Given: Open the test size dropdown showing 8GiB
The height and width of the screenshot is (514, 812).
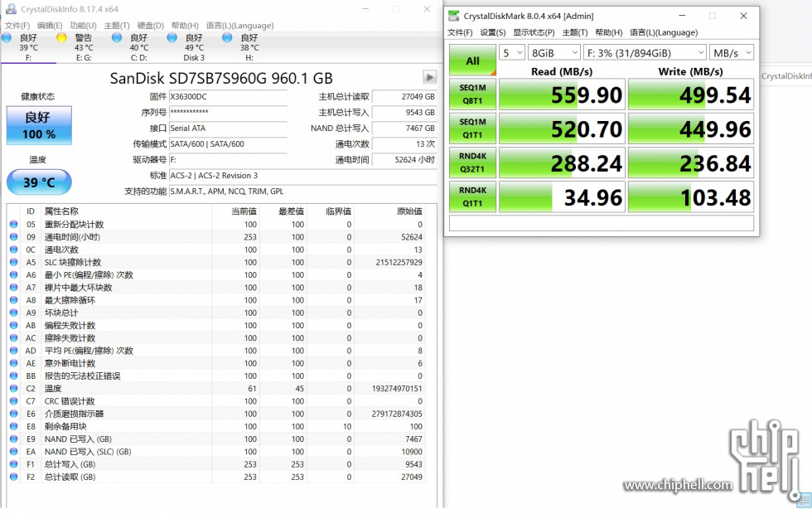Looking at the screenshot, I should (553, 52).
